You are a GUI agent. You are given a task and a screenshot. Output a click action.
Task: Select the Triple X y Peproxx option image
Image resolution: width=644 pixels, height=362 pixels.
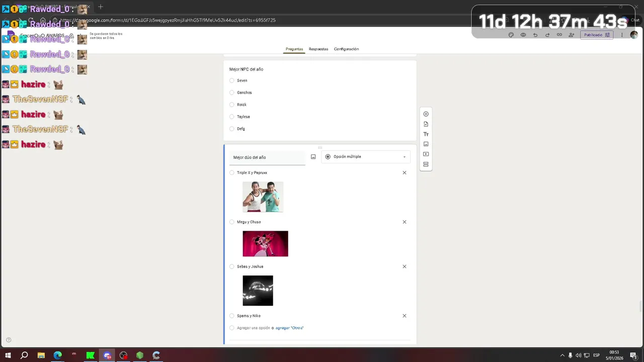point(263,197)
